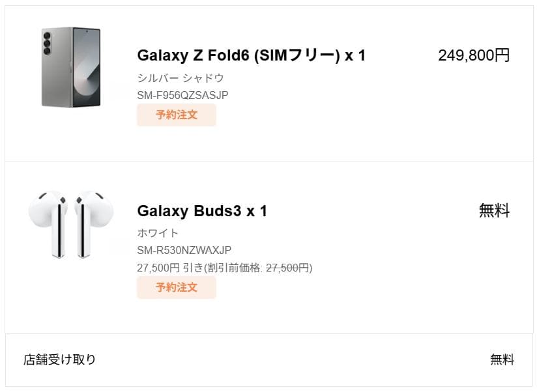Click the 27,500円 引き discount text
Image resolution: width=537 pixels, height=392 pixels.
[169, 267]
